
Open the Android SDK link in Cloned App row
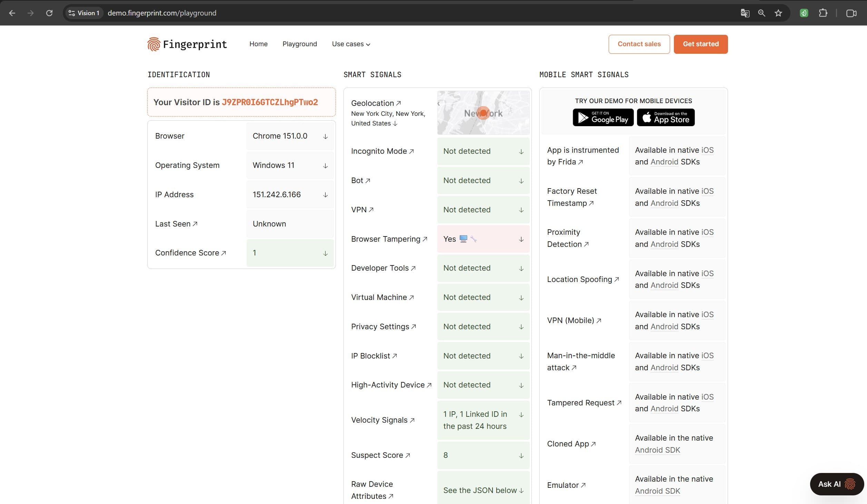[x=657, y=450]
